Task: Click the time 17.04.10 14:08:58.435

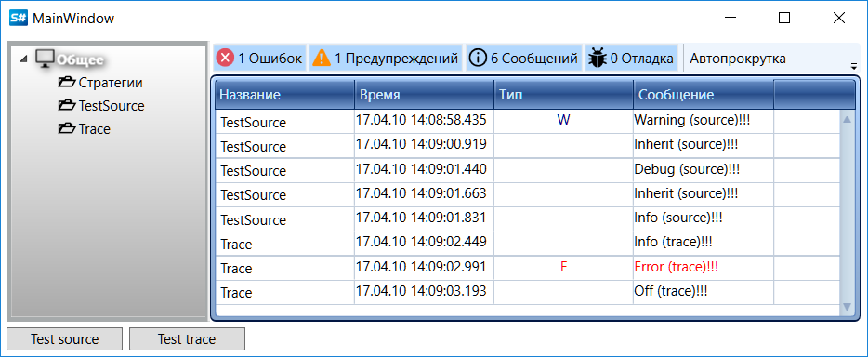Action: tap(421, 120)
